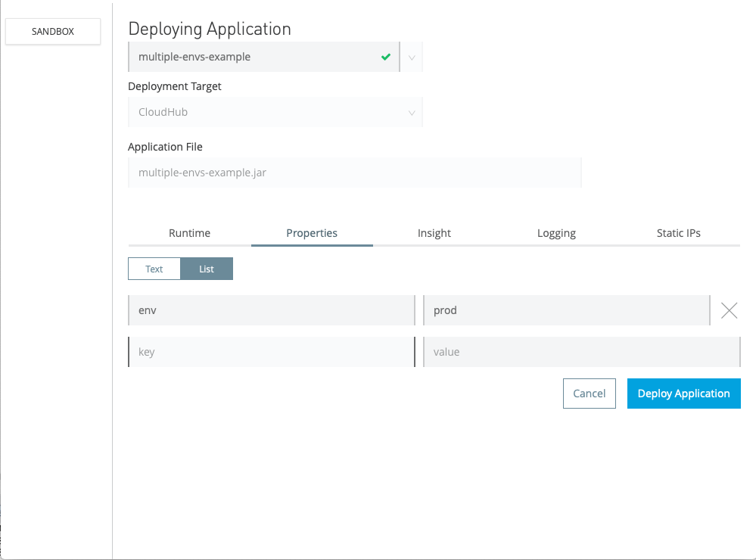756x560 pixels.
Task: Click the prod property value field
Action: coord(566,310)
